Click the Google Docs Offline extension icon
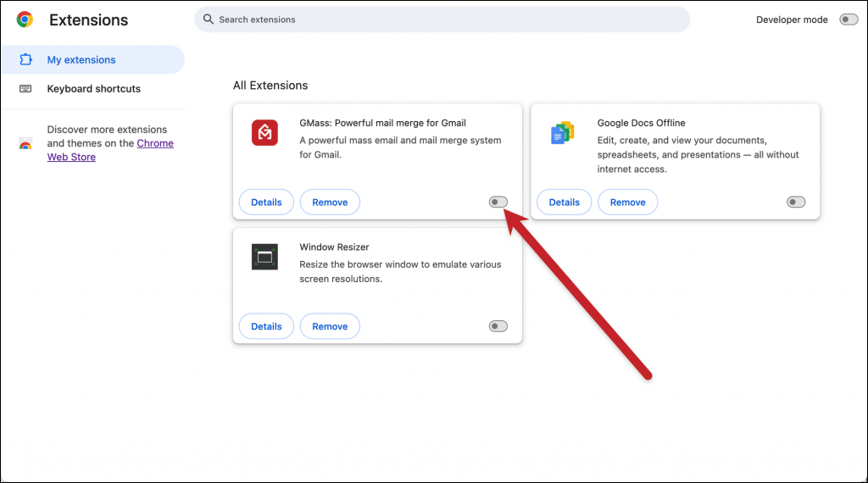This screenshot has height=483, width=868. tap(563, 133)
